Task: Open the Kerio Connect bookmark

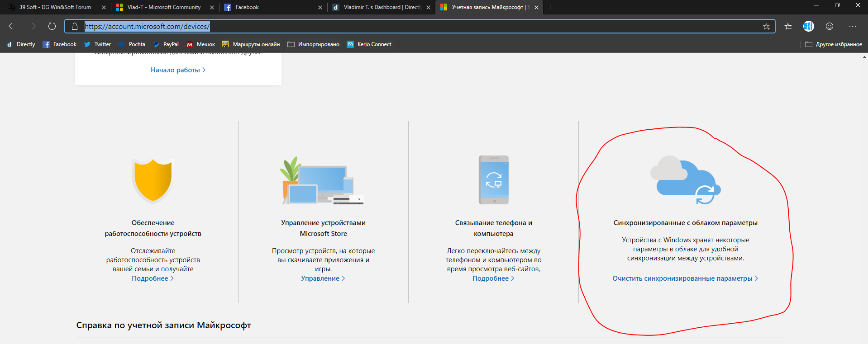Action: click(x=369, y=44)
